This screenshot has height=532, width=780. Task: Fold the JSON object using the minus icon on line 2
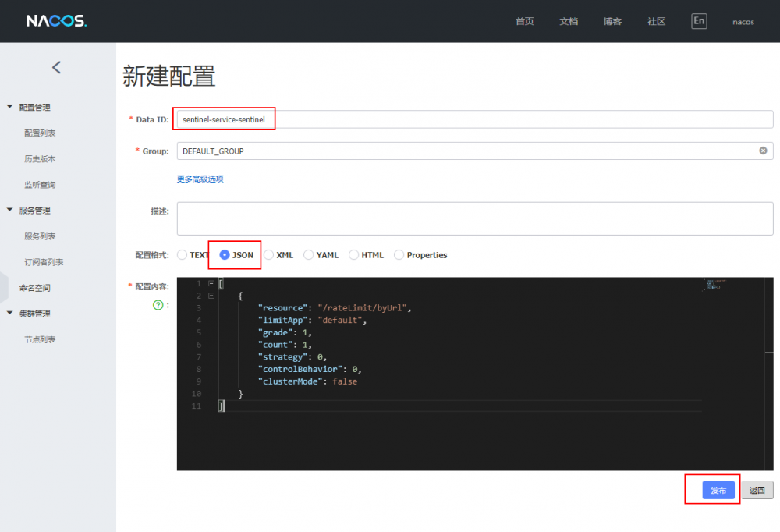coord(211,296)
